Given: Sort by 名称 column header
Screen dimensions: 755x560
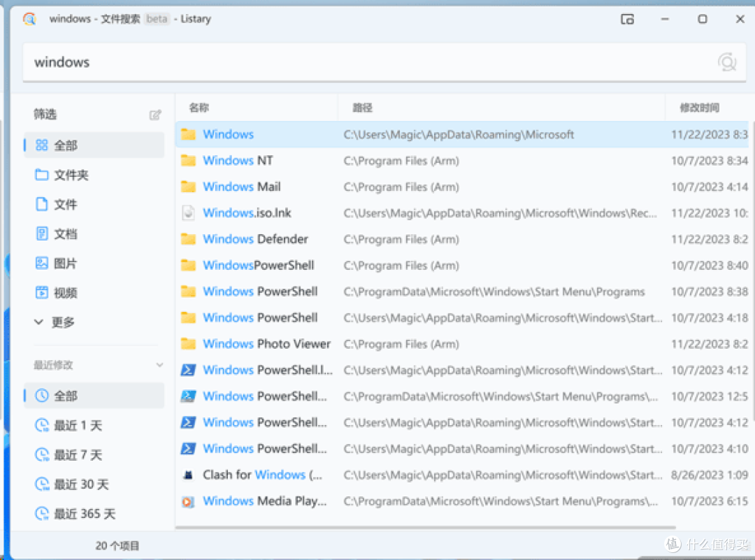Looking at the screenshot, I should click(199, 108).
